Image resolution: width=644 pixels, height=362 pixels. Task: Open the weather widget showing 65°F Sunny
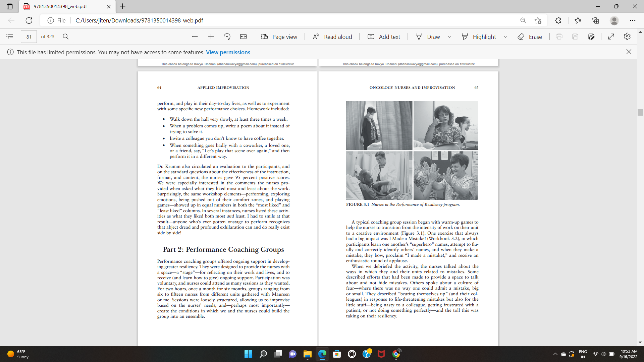pyautogui.click(x=18, y=354)
